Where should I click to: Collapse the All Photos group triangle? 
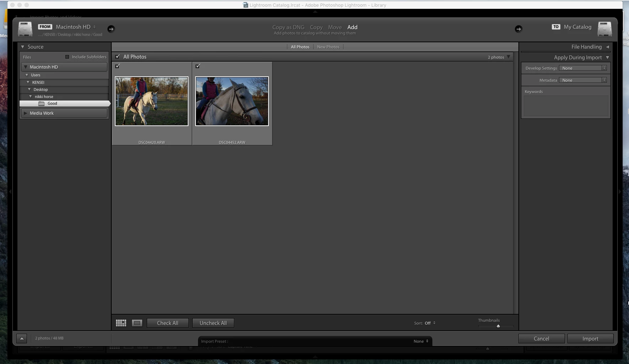(x=508, y=57)
